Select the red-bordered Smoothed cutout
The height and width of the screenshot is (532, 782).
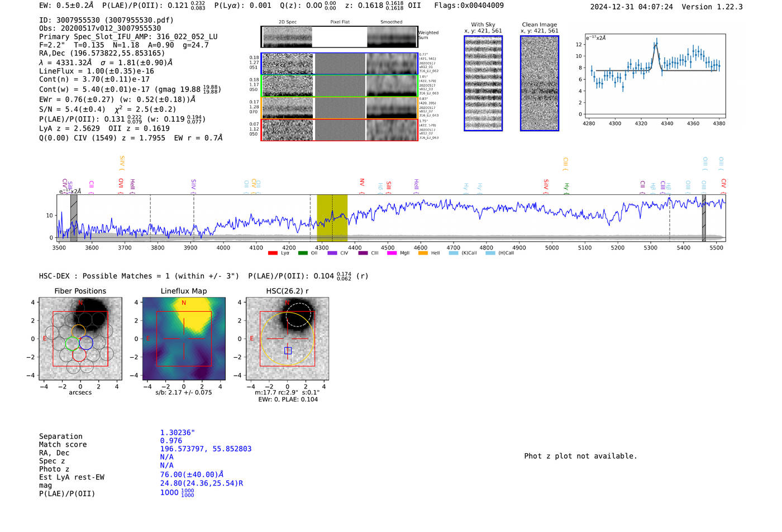[392, 130]
